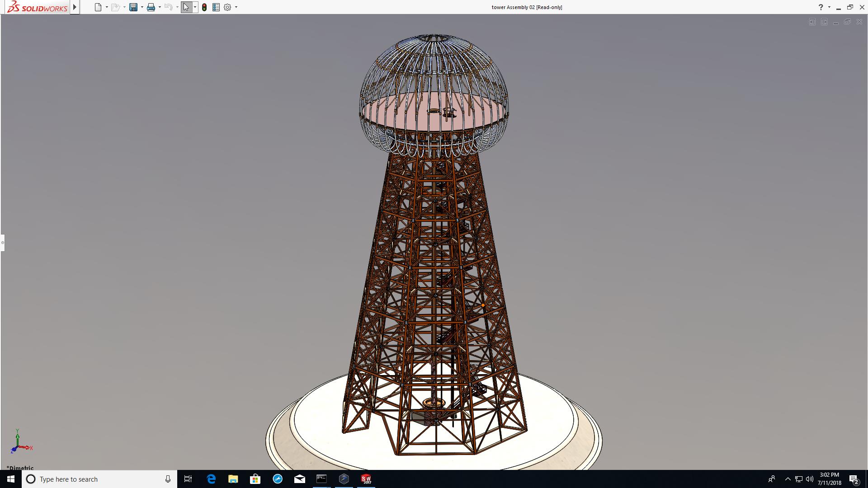Expand the SolidWorks menu flyout arrow
This screenshot has height=488, width=868.
(x=75, y=7)
